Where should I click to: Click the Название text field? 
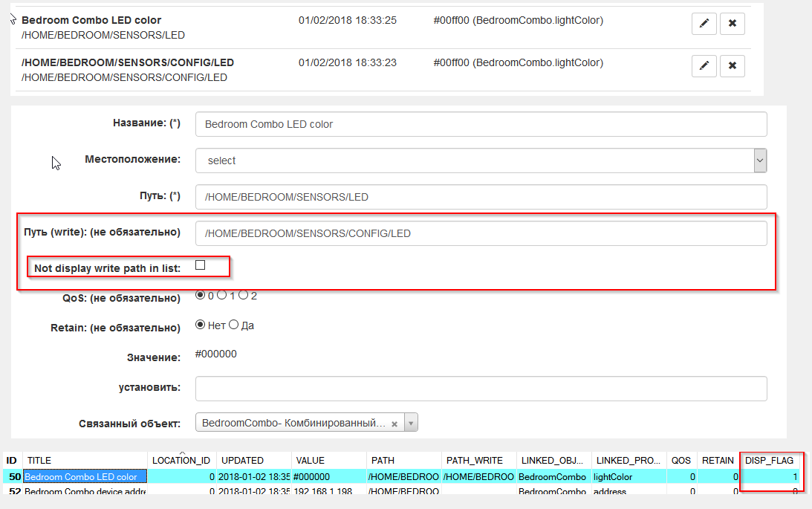(481, 124)
